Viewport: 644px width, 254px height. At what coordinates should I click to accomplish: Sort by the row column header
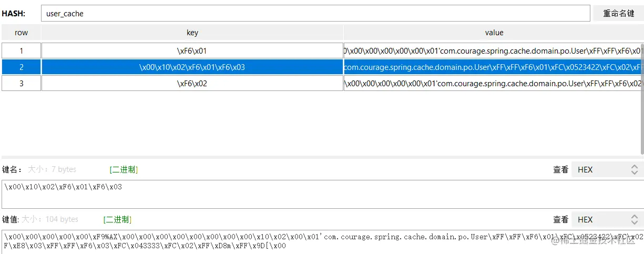coord(21,33)
